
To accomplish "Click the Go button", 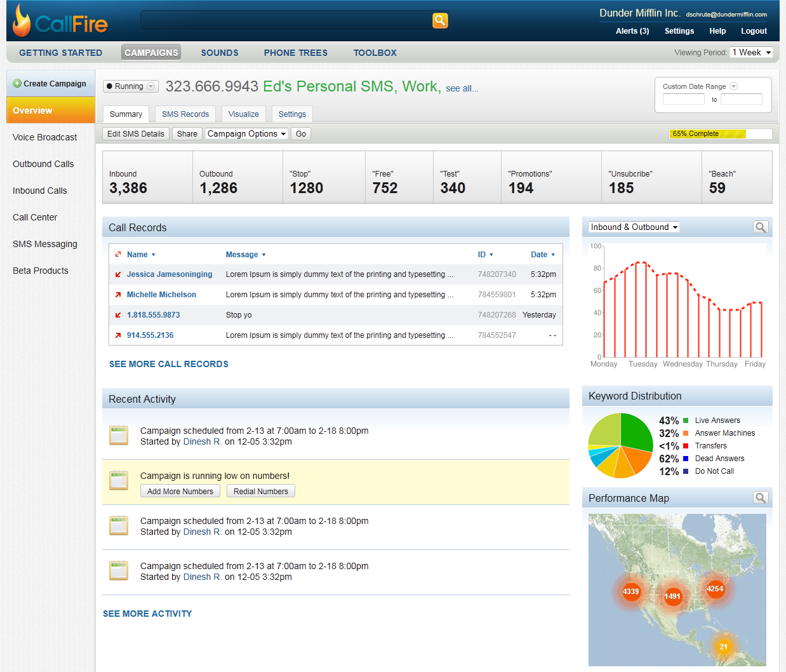I will pyautogui.click(x=301, y=134).
